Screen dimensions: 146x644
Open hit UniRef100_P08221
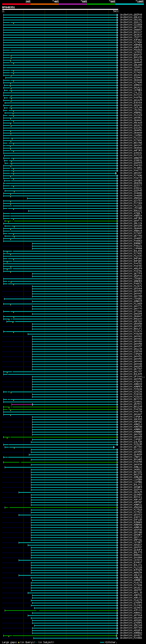(131, 246)
